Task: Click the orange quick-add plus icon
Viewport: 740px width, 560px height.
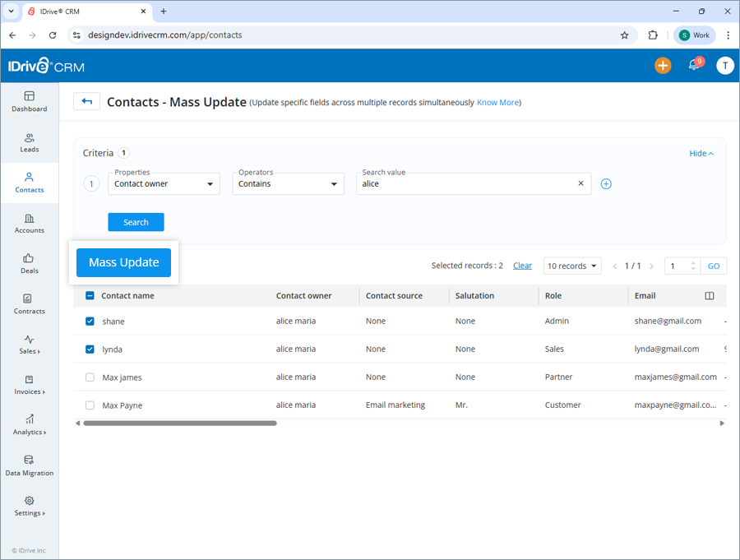Action: tap(663, 64)
